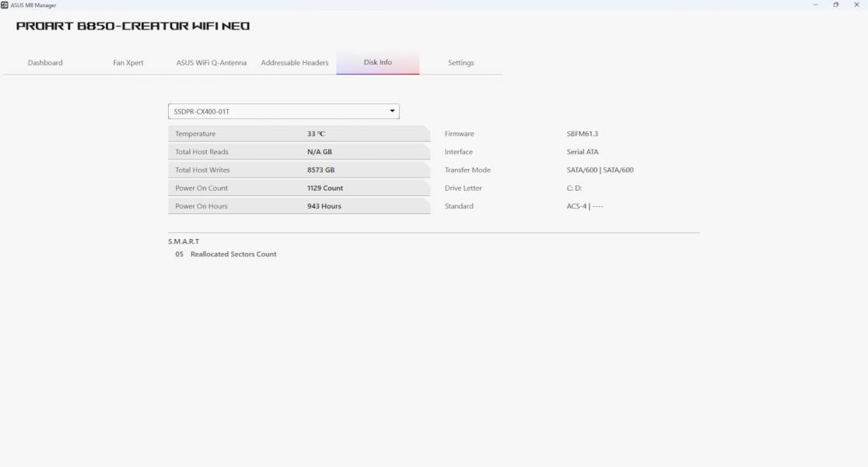Click the N/A GB reads value
Screen dimensions: 868x467
tap(320, 152)
